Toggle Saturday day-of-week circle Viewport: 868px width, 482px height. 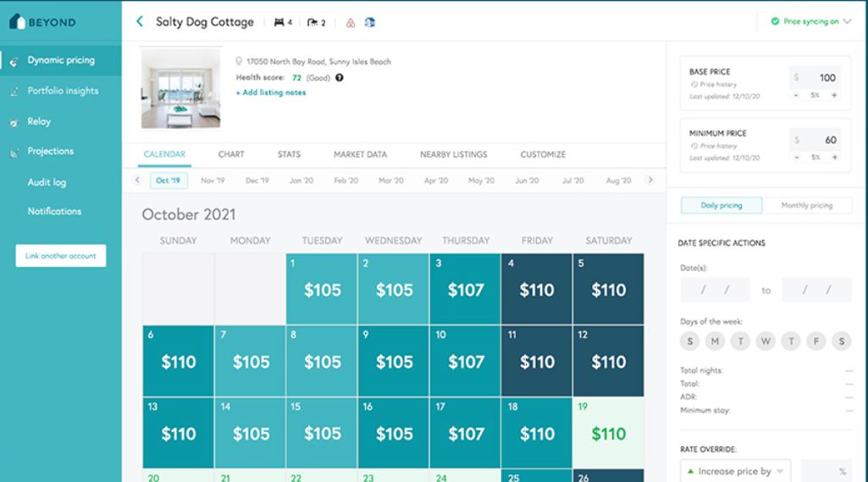tap(842, 341)
